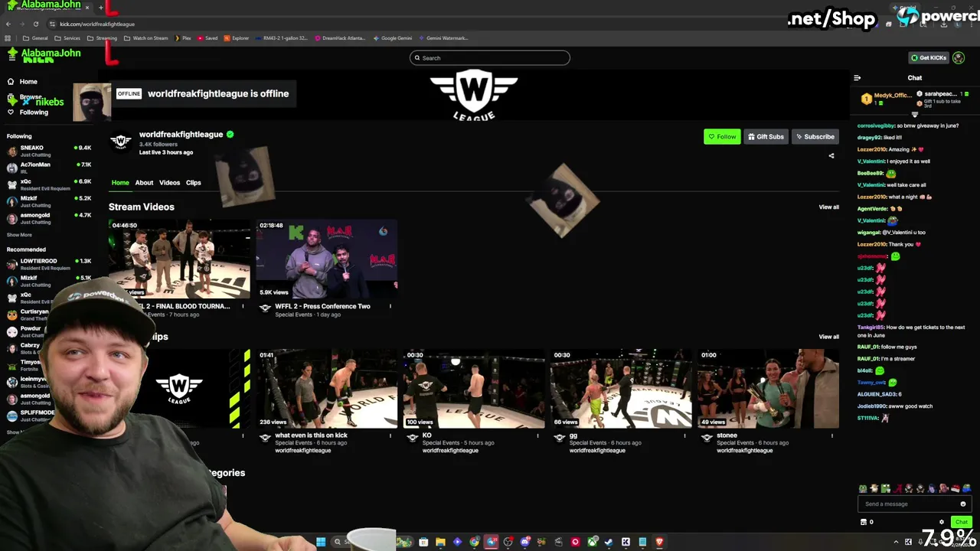Click the share icon below Subscribe
The image size is (980, 551).
point(831,156)
